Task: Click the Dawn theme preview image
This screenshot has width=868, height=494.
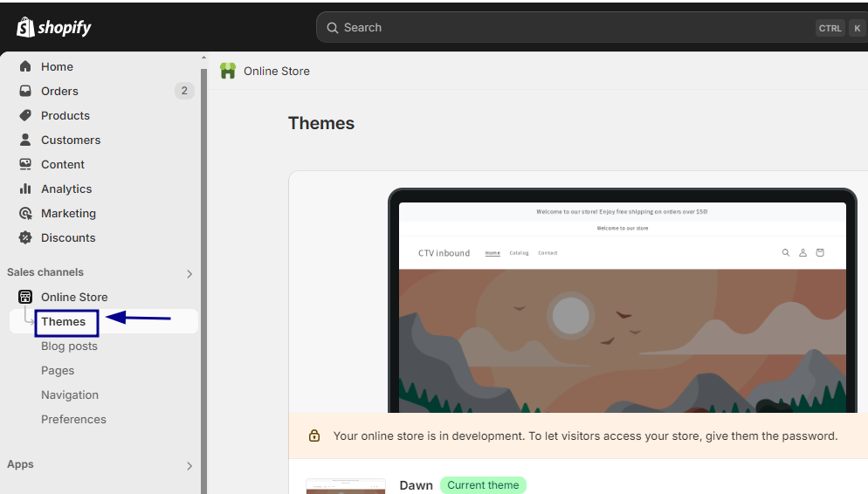Action: tap(346, 486)
